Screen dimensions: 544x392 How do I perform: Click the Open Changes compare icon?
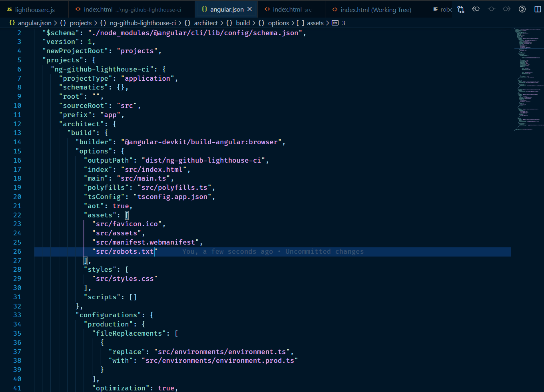pos(461,10)
